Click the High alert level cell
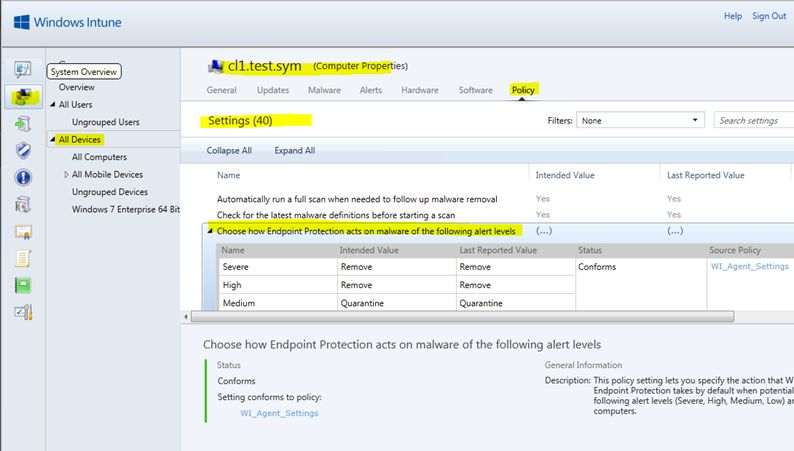 (x=277, y=285)
